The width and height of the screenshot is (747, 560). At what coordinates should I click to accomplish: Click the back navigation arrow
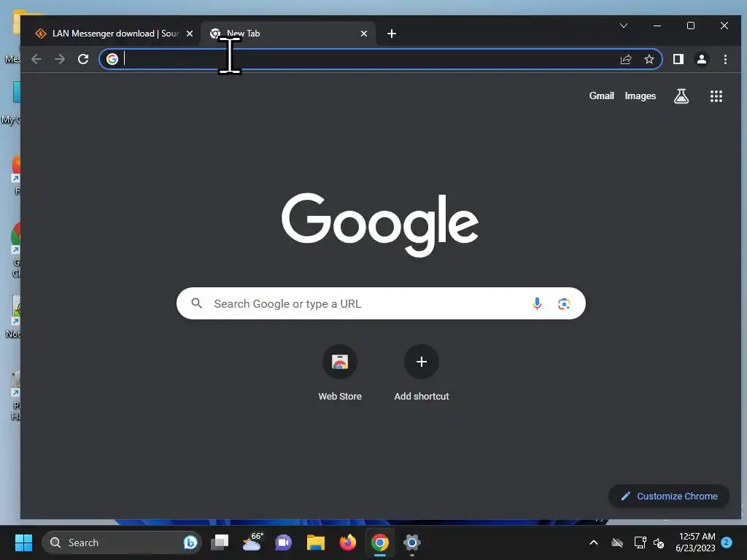tap(36, 59)
